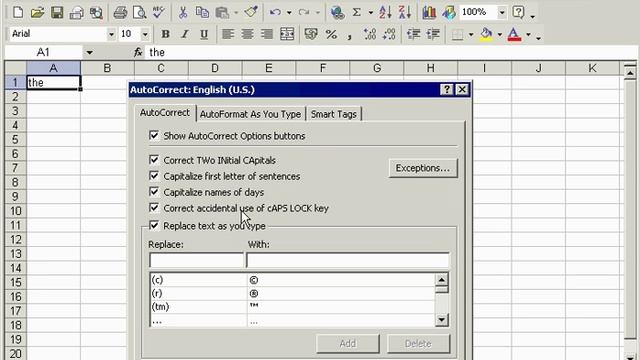The height and width of the screenshot is (360, 640).
Task: Expand the Name Box dropdown
Action: click(x=89, y=52)
